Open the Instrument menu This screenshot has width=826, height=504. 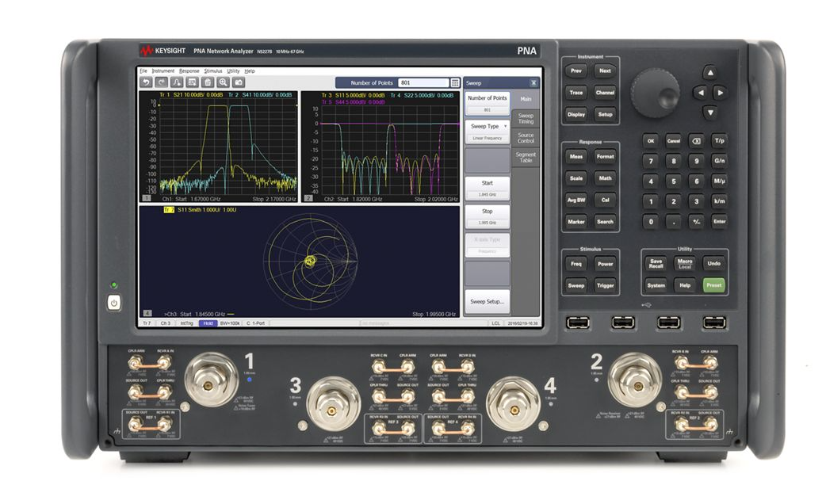163,71
